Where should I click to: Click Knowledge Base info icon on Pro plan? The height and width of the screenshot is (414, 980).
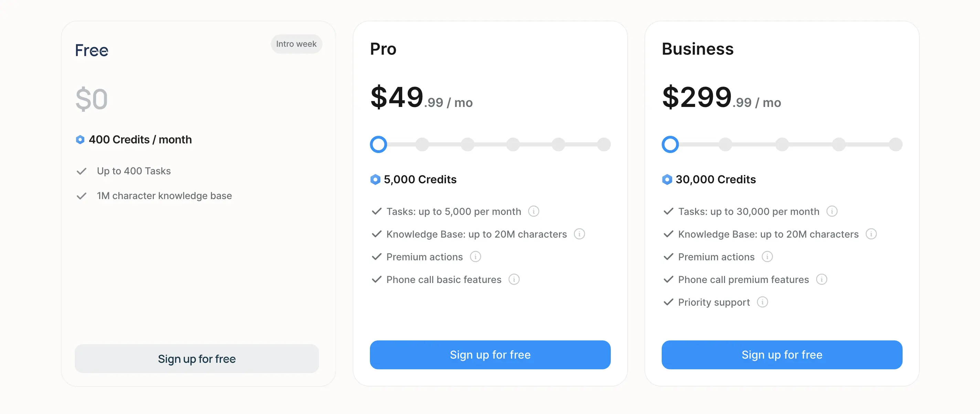[579, 234]
